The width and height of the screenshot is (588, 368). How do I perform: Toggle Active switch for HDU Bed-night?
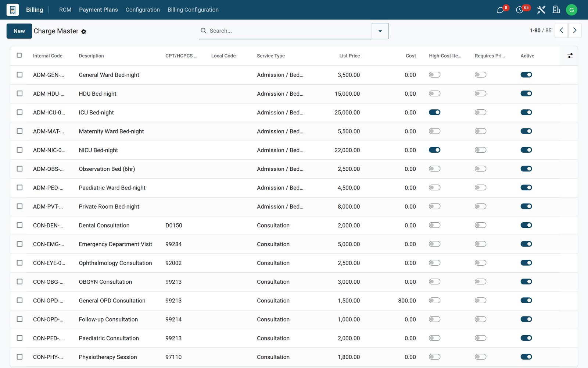526,93
